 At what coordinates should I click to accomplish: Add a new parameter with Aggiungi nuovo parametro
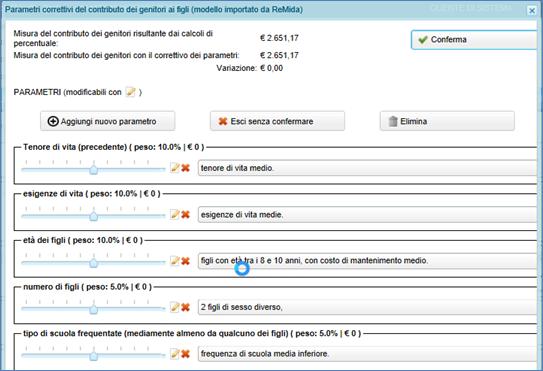[108, 121]
